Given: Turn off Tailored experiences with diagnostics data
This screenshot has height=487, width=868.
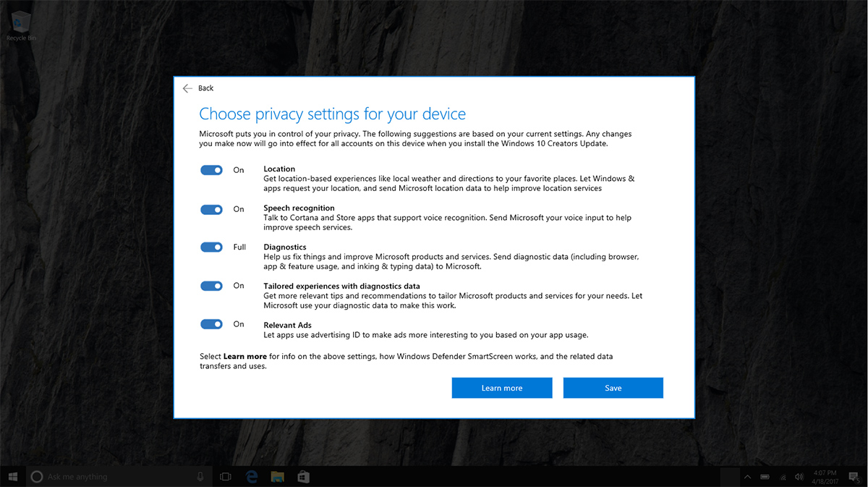Looking at the screenshot, I should pyautogui.click(x=211, y=286).
